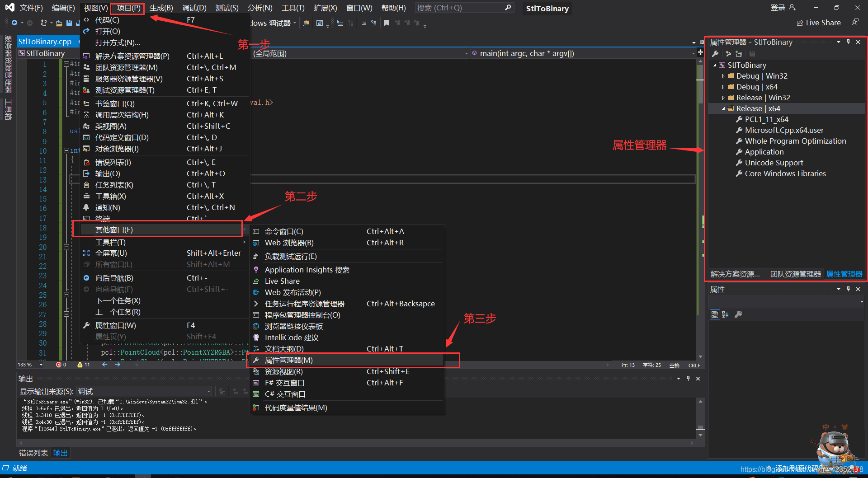868x478 pixels.
Task: Toggle the code outlining box at line 20
Action: (66, 247)
